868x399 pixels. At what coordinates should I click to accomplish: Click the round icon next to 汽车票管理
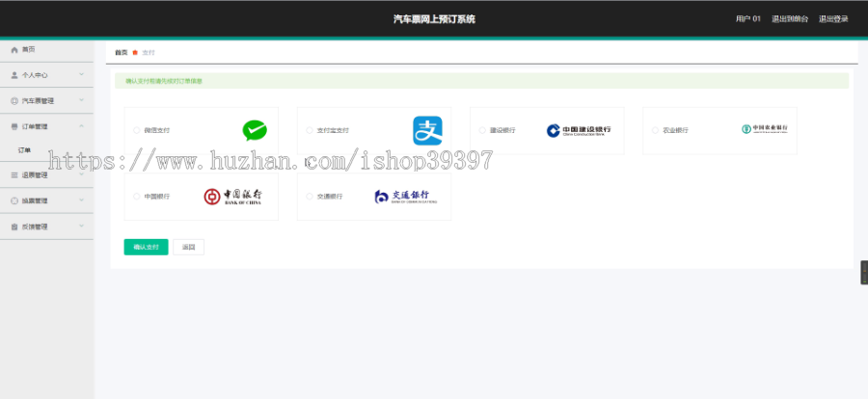tap(14, 101)
